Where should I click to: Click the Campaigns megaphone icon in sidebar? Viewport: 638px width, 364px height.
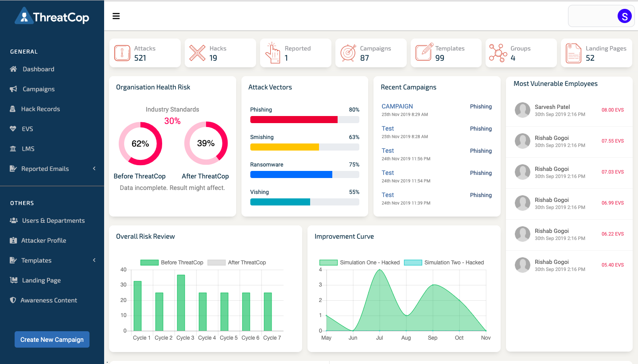pyautogui.click(x=13, y=89)
